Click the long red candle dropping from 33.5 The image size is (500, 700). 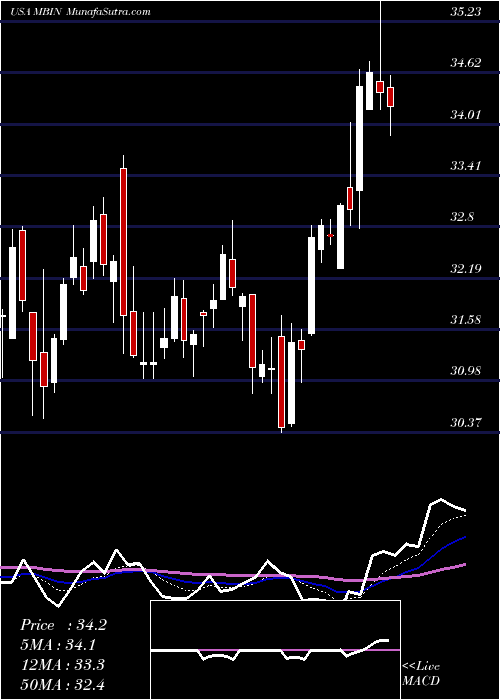coord(123,242)
